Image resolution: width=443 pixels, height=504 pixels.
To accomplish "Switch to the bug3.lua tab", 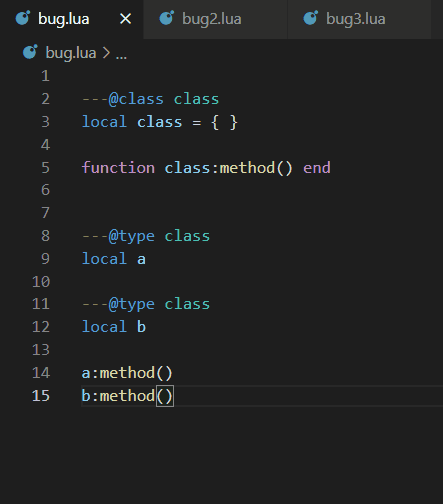I will [x=359, y=19].
